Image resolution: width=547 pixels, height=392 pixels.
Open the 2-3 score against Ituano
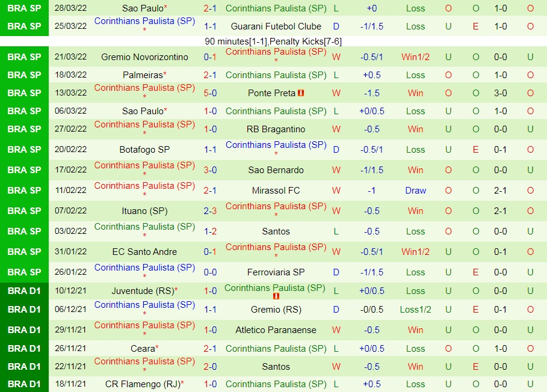210,211
